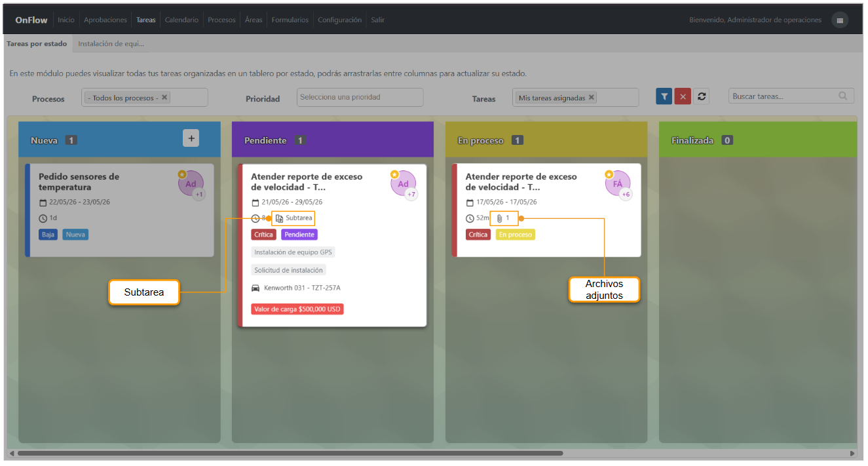Remove the 'Todos los procesos' filter chip
868x466 pixels.
164,97
